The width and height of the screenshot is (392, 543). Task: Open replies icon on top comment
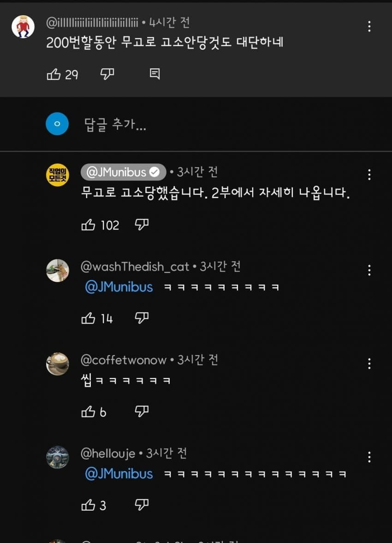[x=155, y=74]
